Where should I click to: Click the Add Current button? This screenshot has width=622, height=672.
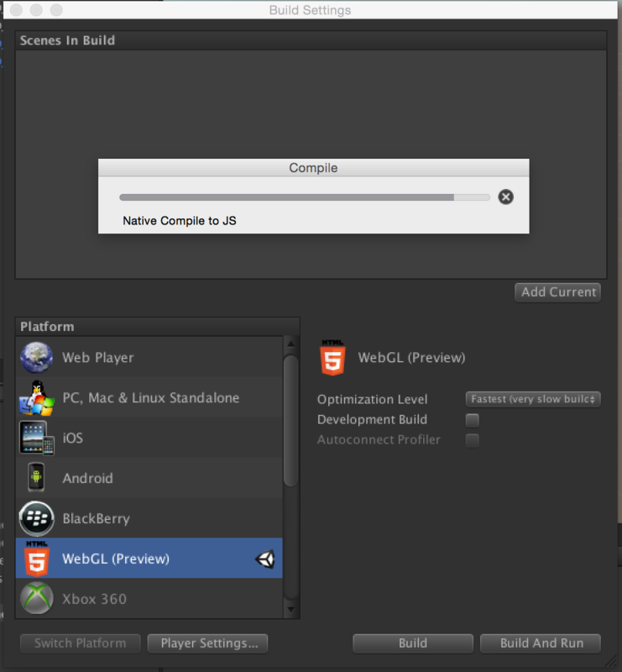(557, 292)
